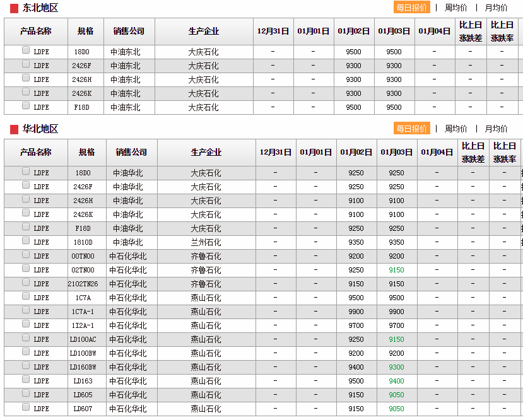Check the 中油华北 F18D row checkbox
523x420 pixels.
pyautogui.click(x=26, y=226)
